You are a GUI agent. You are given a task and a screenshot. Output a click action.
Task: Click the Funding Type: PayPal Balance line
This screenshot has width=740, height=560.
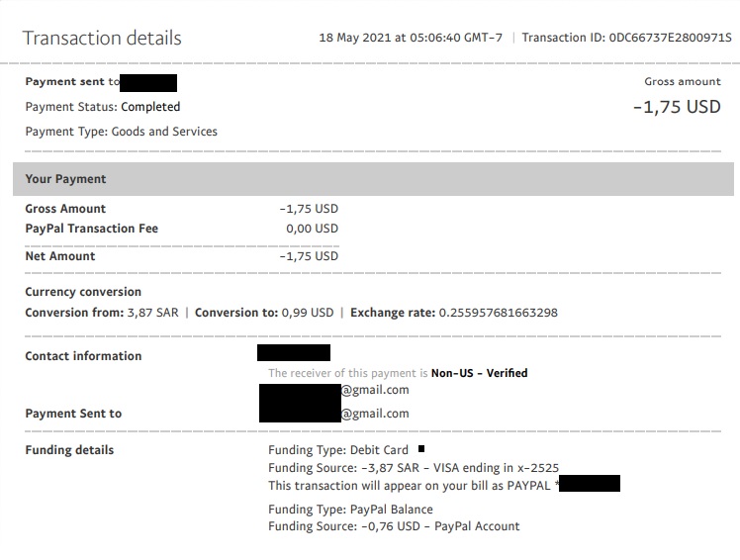tap(350, 510)
